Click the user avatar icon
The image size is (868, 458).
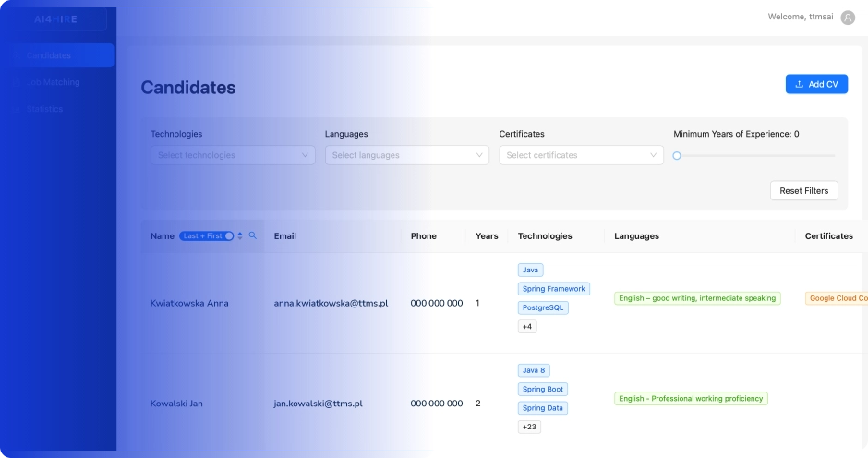click(848, 17)
